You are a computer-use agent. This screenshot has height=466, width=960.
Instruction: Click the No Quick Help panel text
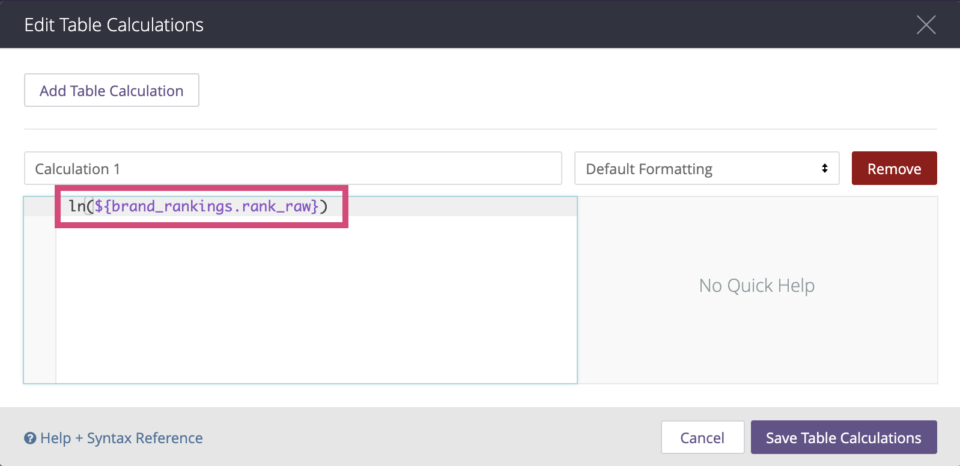[757, 285]
